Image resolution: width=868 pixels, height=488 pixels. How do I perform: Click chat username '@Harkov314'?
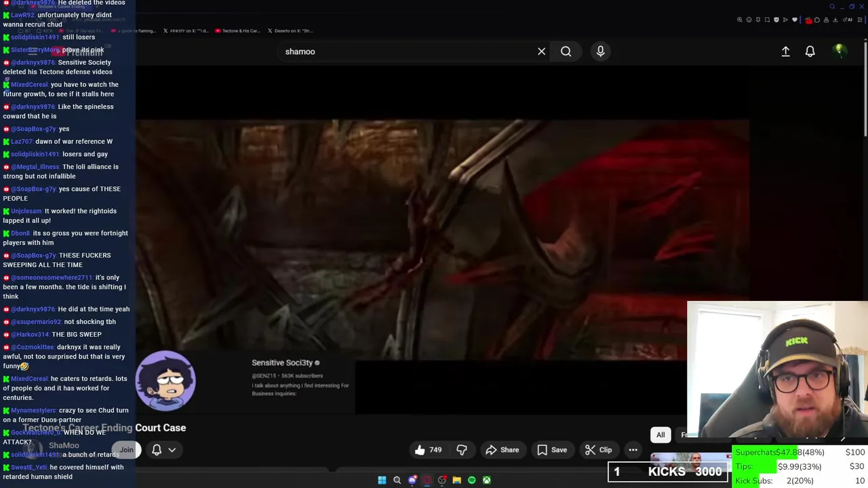(x=30, y=335)
